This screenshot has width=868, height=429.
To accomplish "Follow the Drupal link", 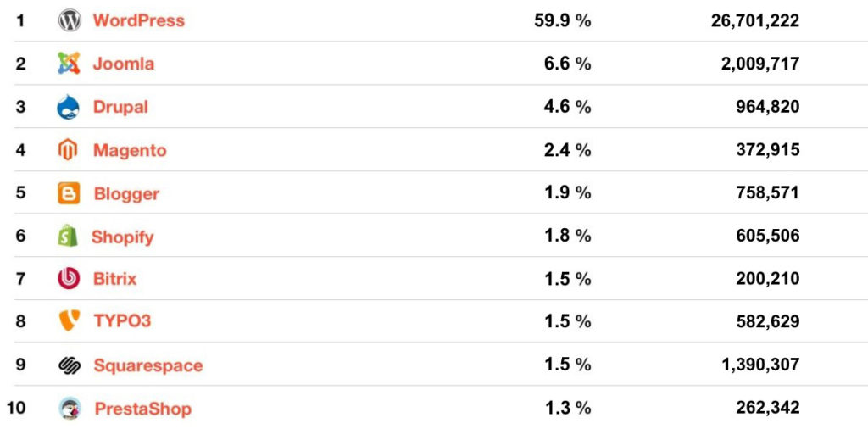I will [120, 107].
